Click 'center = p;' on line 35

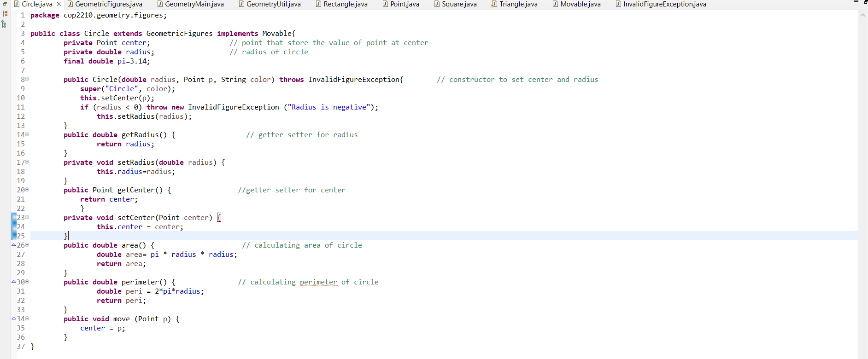(103, 328)
